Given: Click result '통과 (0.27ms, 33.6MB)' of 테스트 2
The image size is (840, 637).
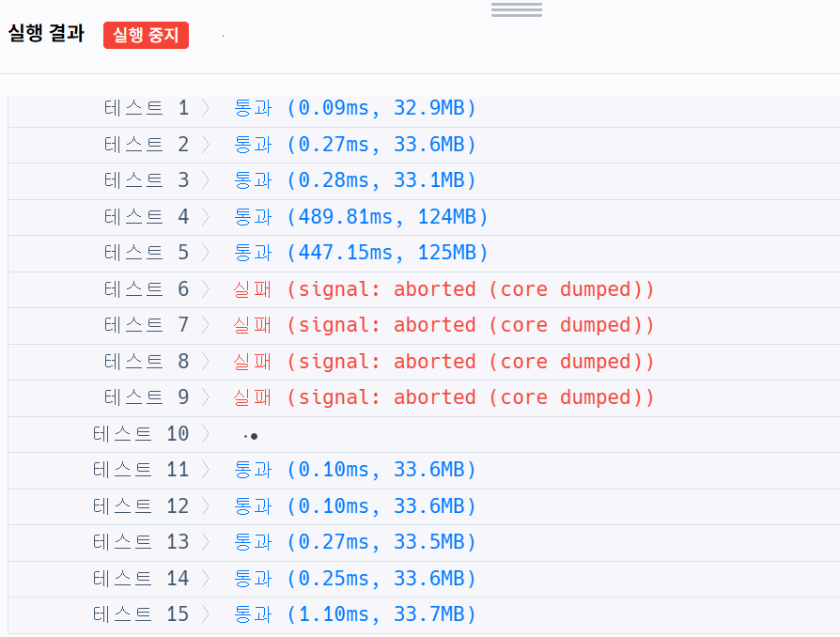Looking at the screenshot, I should (x=354, y=145).
